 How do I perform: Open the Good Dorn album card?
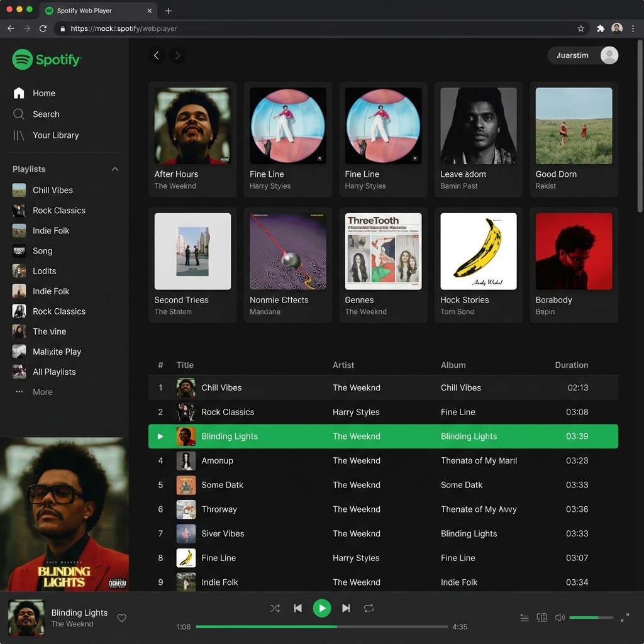574,139
